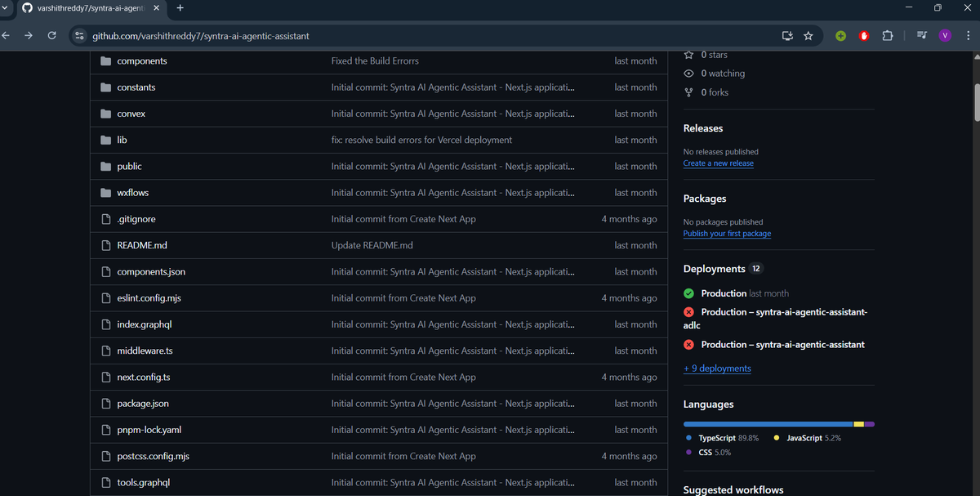Click the yellow JavaScript segment of language bar
Viewport: 980px width, 496px height.
859,424
